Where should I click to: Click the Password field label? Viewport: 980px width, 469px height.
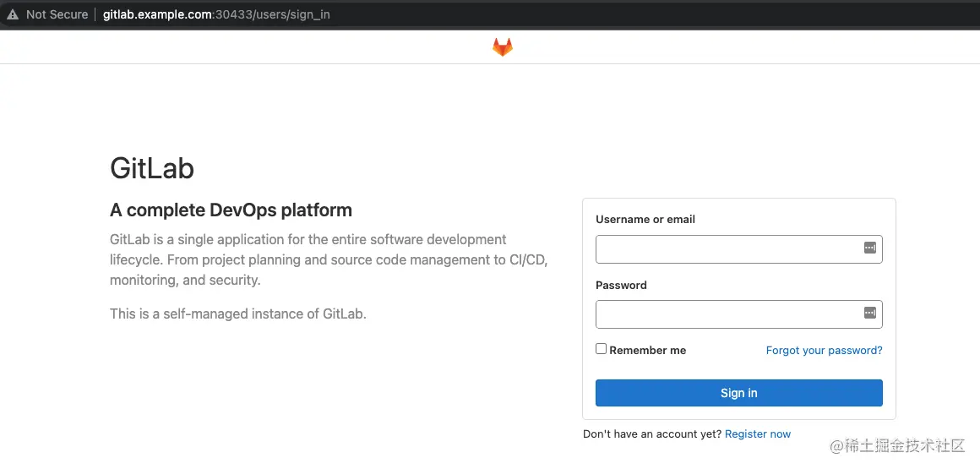click(621, 285)
